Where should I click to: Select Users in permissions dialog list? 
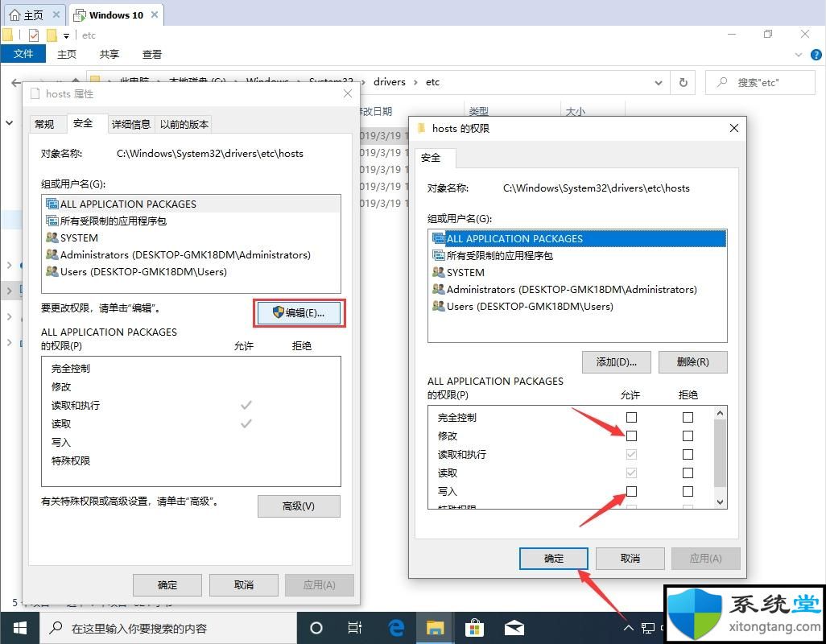coord(577,306)
